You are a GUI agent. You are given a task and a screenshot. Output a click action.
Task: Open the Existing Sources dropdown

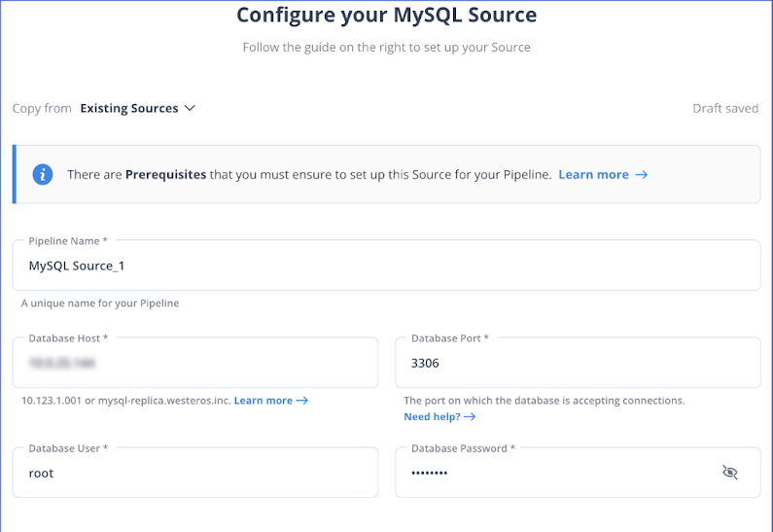coord(137,108)
